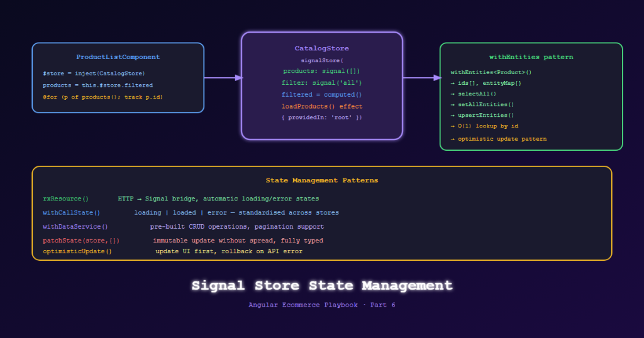This screenshot has height=338, width=644.
Task: Select the '#store = inject(CatalogStore)' line
Action: (x=94, y=74)
